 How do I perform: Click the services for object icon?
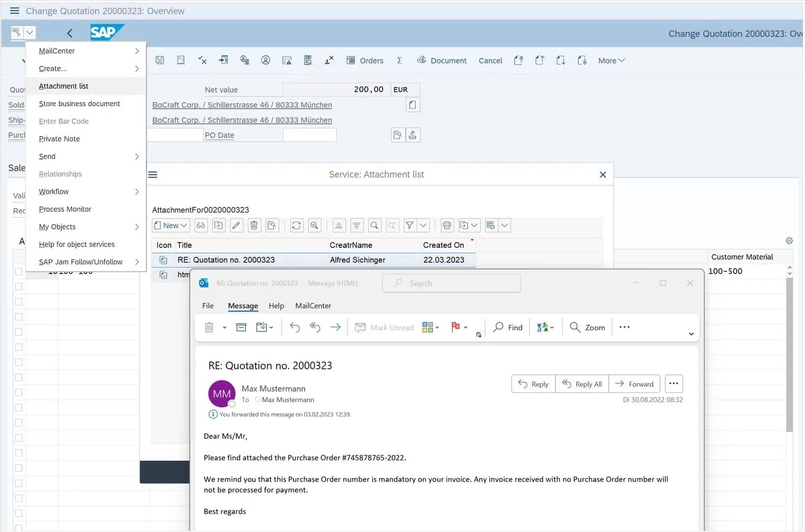point(16,32)
